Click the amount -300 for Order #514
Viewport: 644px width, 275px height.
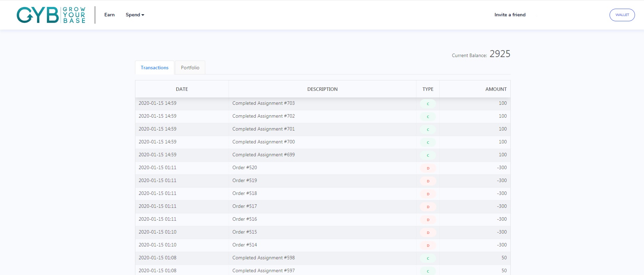tap(502, 245)
